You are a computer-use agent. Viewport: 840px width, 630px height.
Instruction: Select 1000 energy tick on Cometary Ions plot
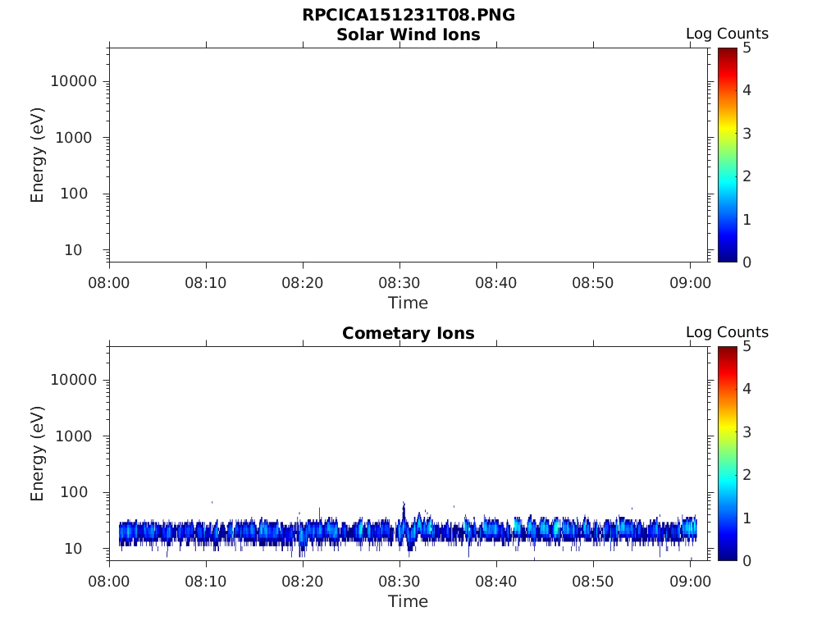pyautogui.click(x=74, y=436)
